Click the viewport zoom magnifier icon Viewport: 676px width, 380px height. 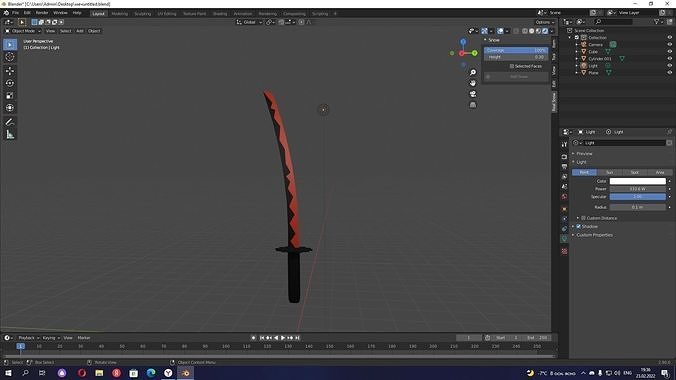pos(473,72)
